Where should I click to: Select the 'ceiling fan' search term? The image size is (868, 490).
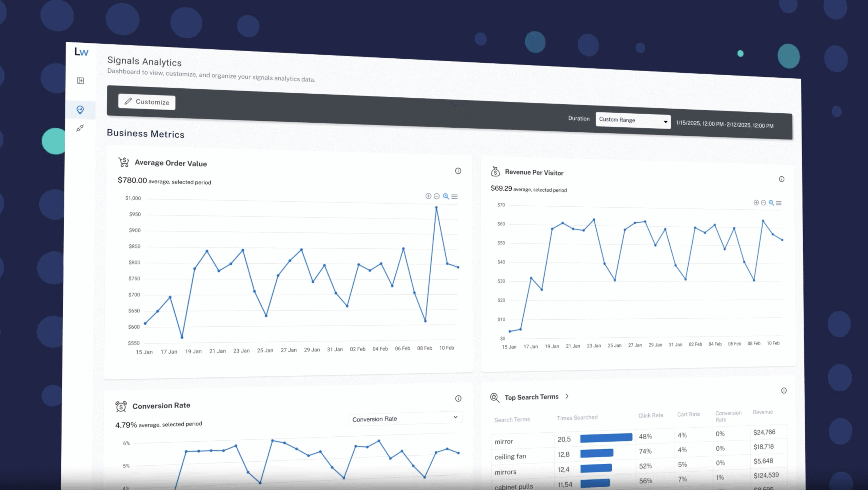(510, 457)
